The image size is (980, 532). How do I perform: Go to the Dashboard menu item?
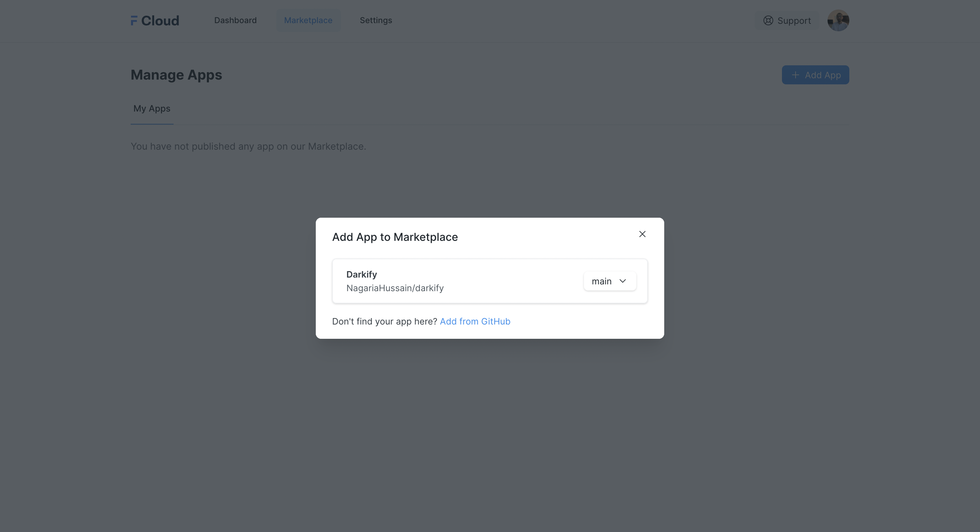pos(235,20)
